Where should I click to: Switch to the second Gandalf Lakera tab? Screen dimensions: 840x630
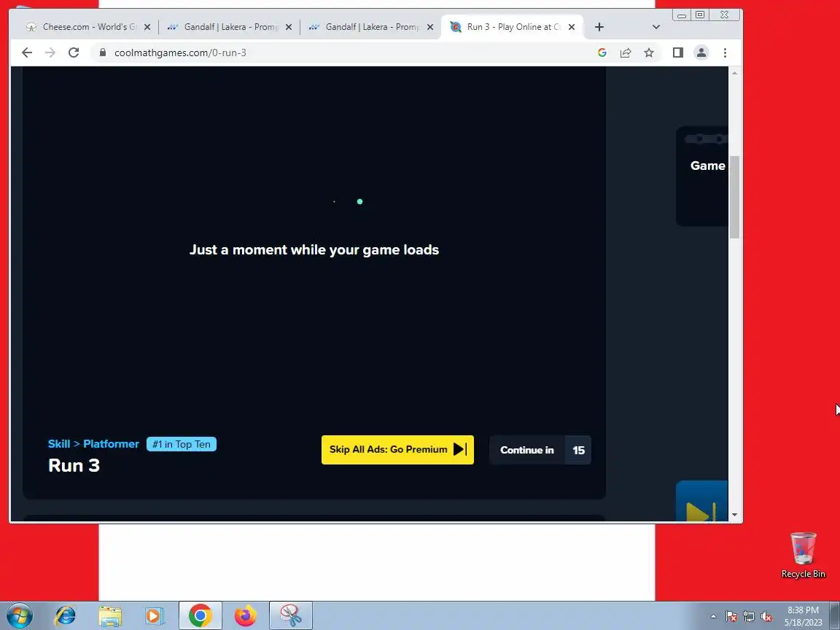(x=371, y=27)
